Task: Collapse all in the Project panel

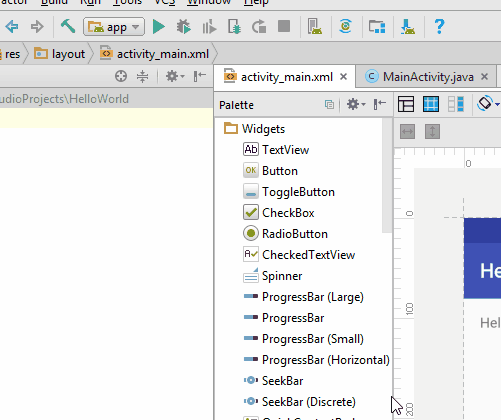Action: click(142, 76)
